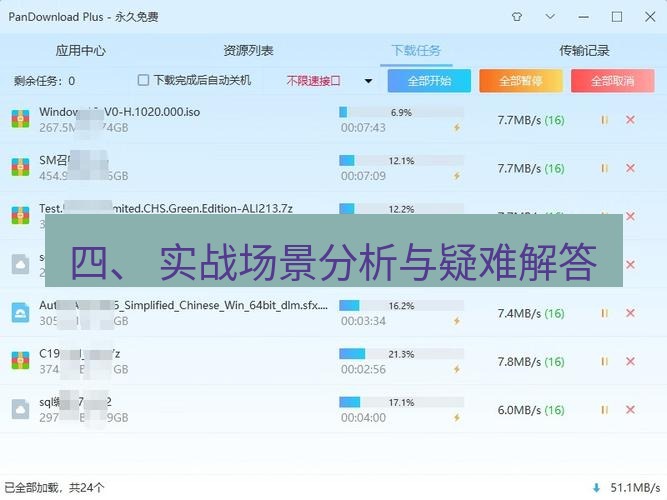Click the 16.2% progress bar

[402, 306]
